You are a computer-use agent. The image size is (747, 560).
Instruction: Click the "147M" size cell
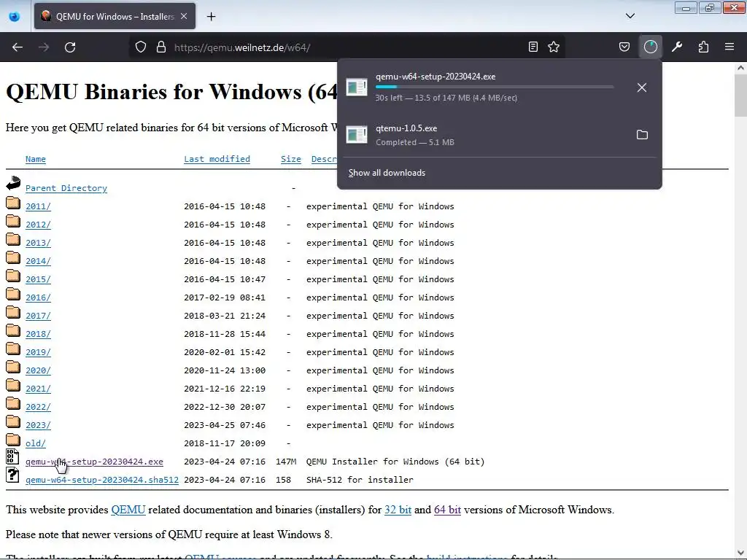(x=286, y=462)
